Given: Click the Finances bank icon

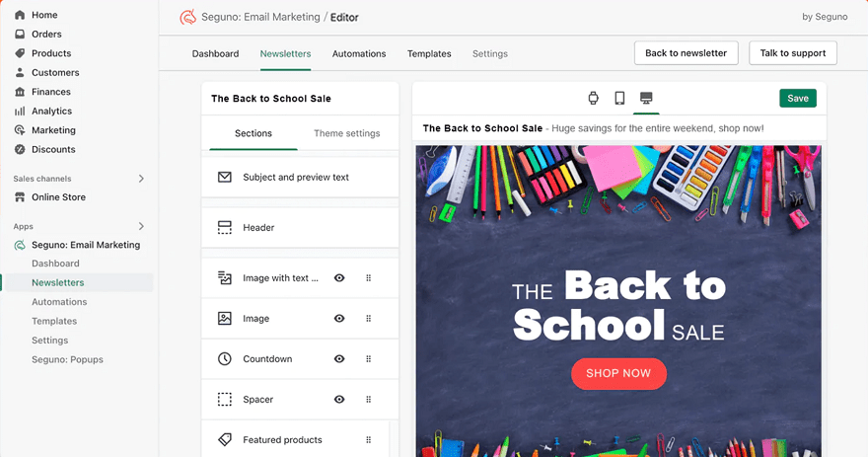Looking at the screenshot, I should (x=20, y=92).
